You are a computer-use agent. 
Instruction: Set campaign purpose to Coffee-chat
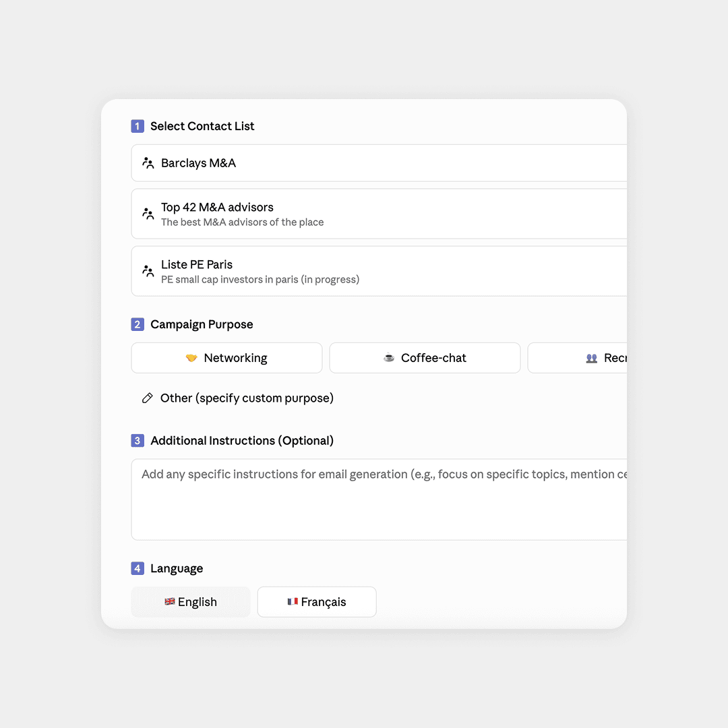(x=425, y=358)
